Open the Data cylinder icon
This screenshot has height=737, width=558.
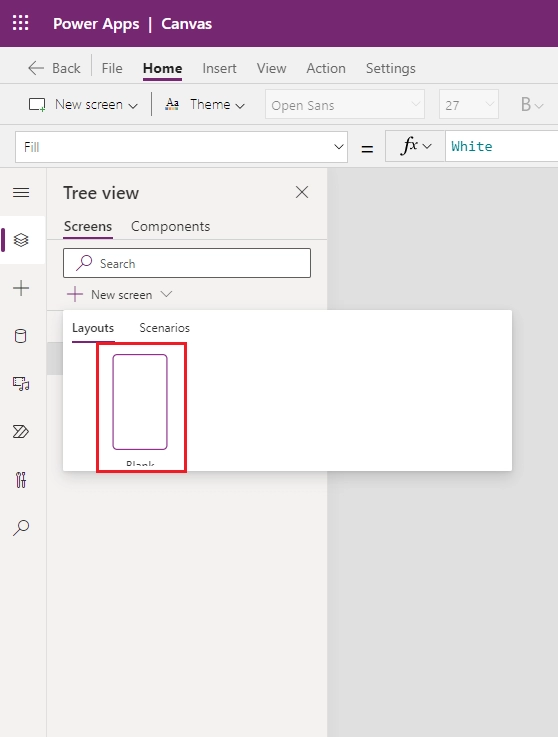pyautogui.click(x=21, y=336)
